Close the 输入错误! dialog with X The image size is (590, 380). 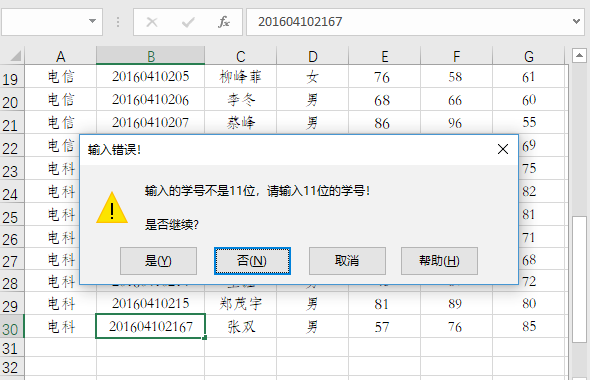[503, 149]
